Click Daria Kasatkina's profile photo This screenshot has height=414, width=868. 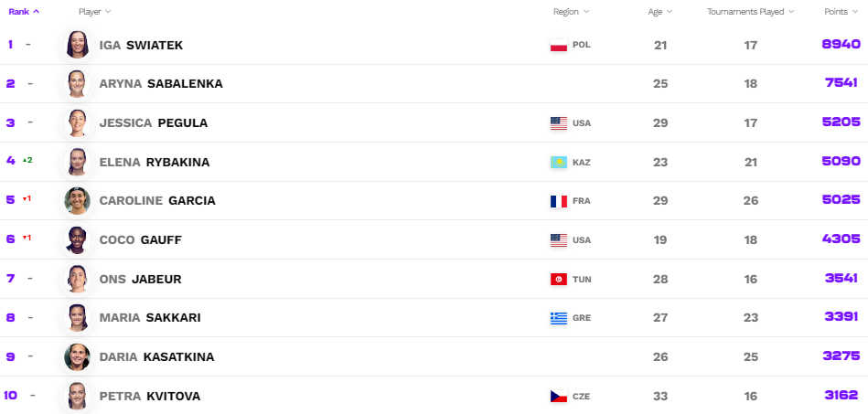click(78, 356)
